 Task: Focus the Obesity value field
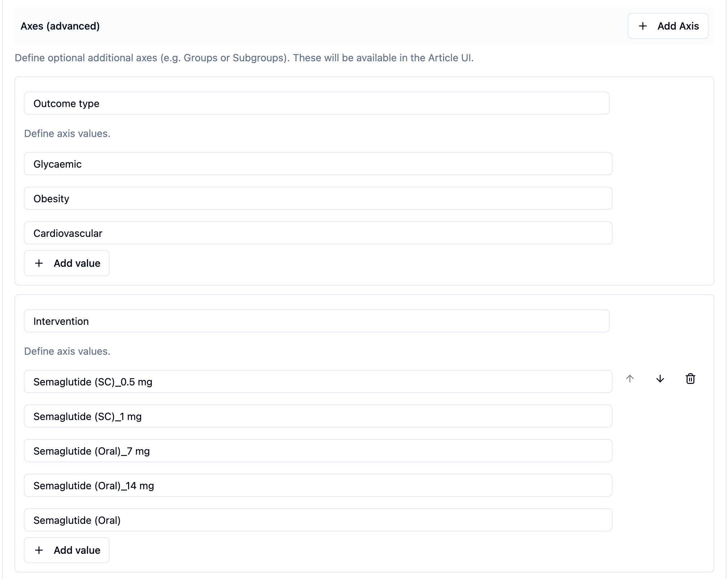click(318, 199)
